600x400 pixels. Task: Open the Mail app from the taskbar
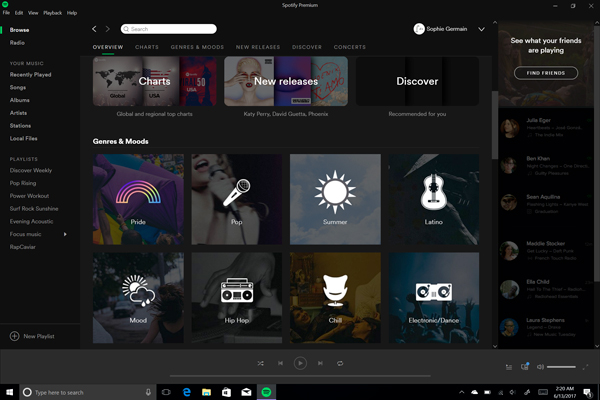coord(246,392)
